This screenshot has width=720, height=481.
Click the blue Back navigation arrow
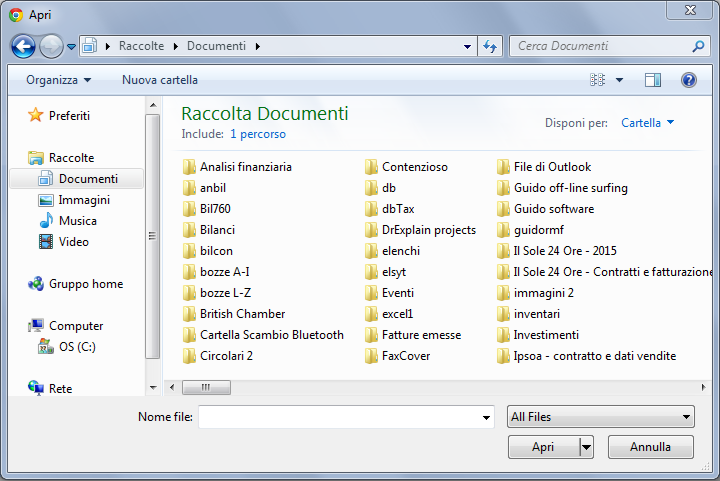pos(23,46)
